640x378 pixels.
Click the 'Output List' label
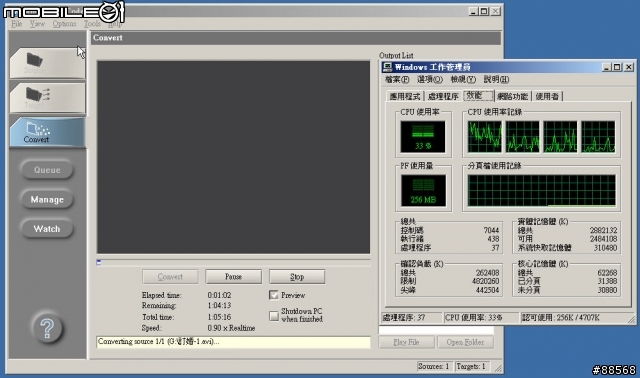(x=396, y=55)
